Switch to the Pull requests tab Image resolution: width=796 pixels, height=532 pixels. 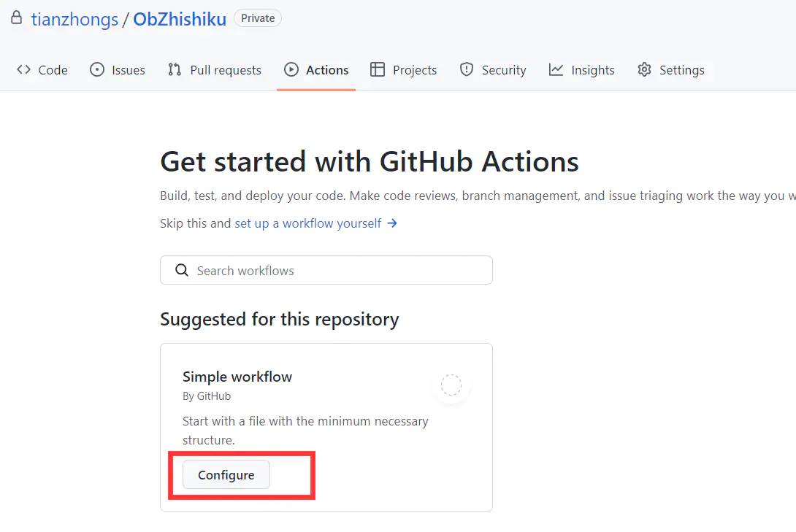coord(225,70)
